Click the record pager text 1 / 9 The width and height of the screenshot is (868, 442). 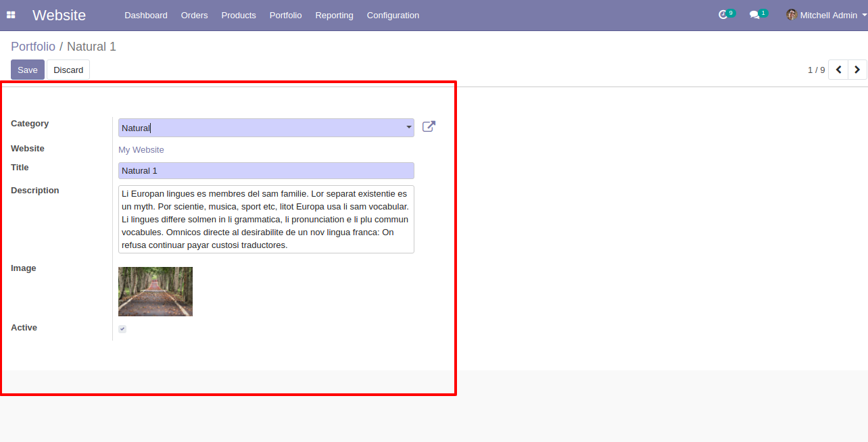817,70
